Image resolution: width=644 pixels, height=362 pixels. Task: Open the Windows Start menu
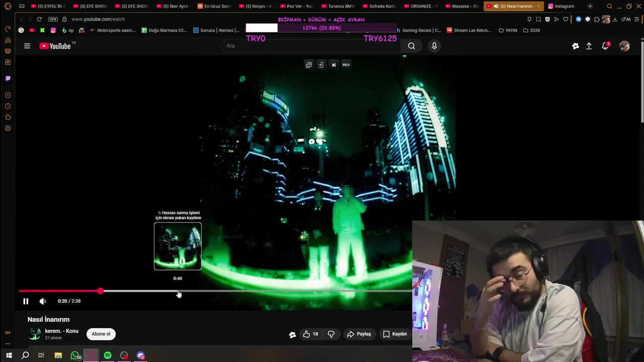click(x=9, y=355)
